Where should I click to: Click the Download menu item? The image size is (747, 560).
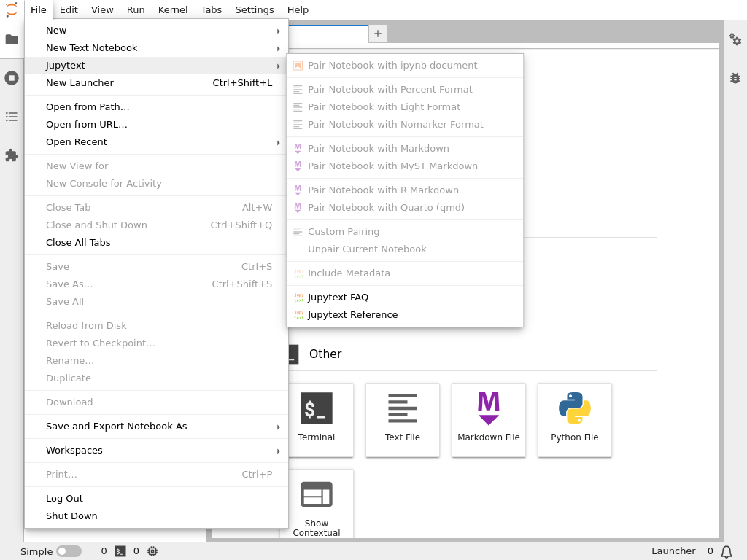coord(156,402)
